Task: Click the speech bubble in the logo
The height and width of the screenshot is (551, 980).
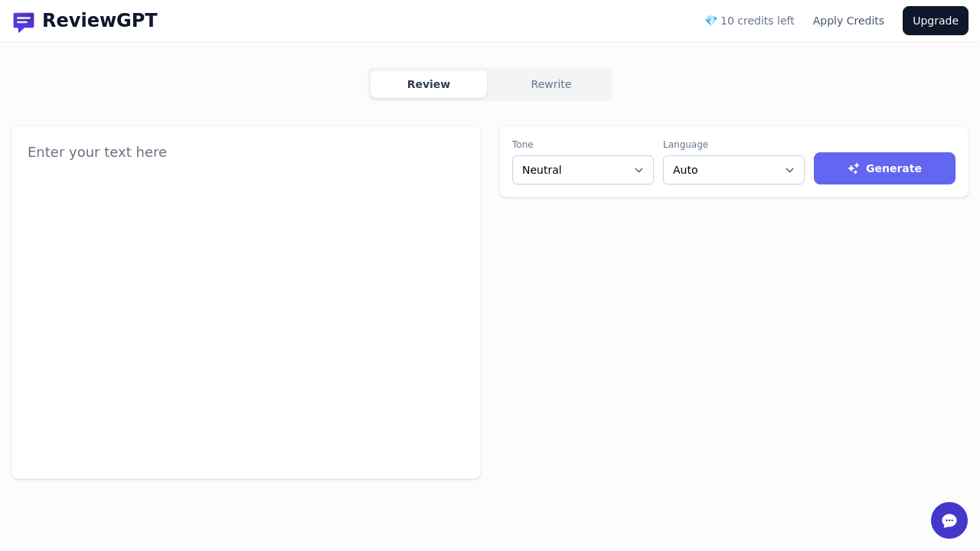Action: pyautogui.click(x=24, y=21)
